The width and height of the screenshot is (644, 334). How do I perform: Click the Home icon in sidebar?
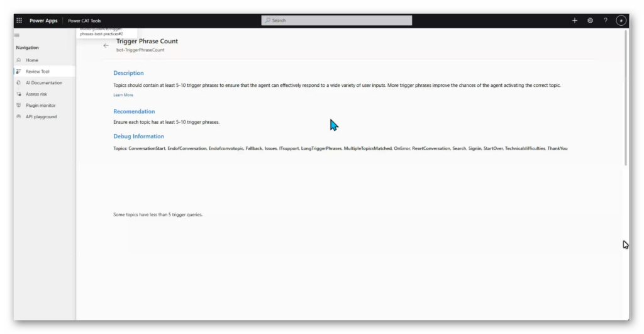coord(18,60)
